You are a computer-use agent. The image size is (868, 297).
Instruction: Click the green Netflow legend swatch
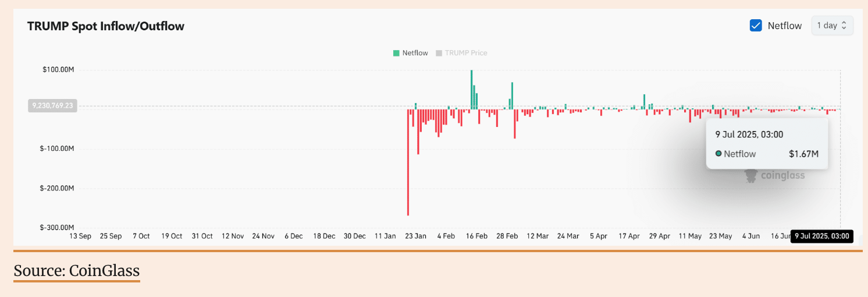396,53
